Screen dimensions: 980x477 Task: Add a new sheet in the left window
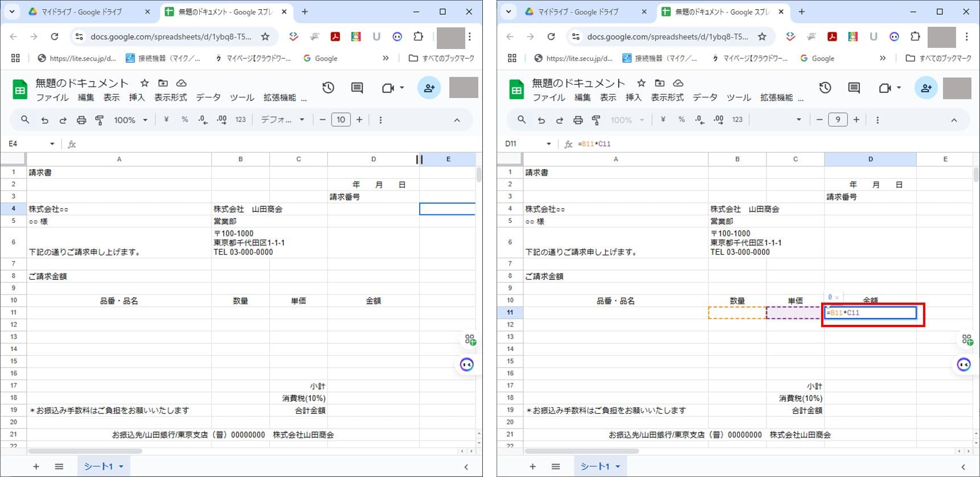point(36,466)
